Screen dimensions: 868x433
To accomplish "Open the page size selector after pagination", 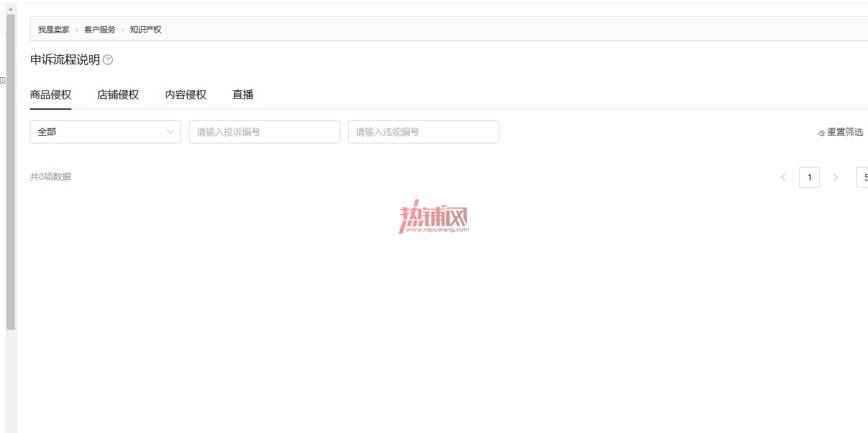I will coord(863,177).
